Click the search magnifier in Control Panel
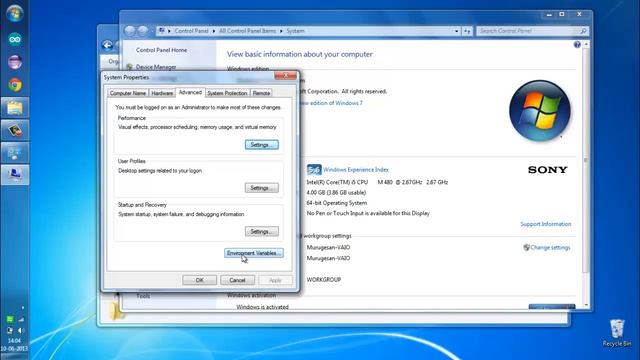 pos(583,31)
